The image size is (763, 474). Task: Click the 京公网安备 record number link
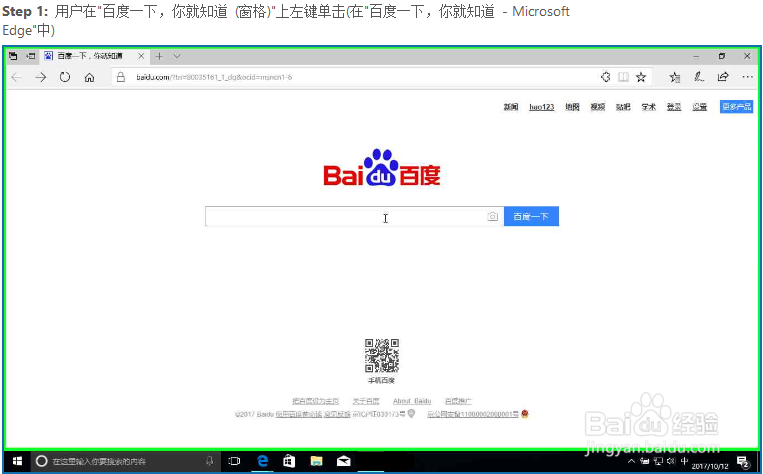(472, 414)
